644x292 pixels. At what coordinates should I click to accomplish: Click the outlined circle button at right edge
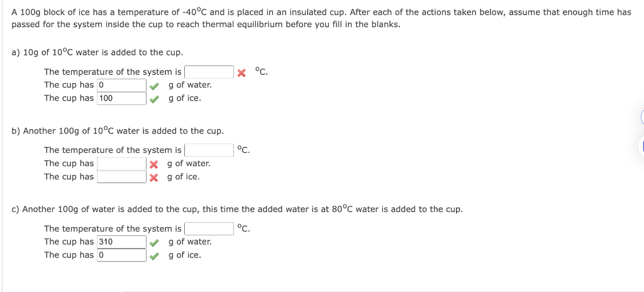tap(642, 116)
